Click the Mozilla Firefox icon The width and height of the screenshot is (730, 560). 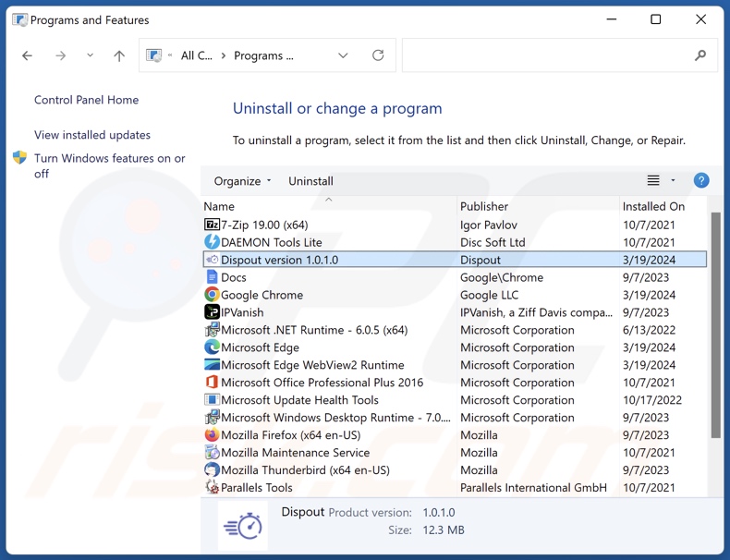tap(212, 434)
